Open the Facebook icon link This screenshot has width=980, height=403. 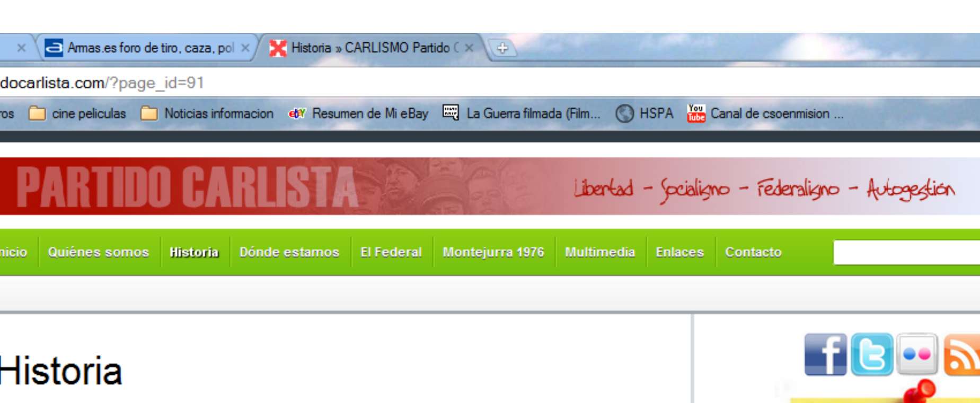(825, 354)
